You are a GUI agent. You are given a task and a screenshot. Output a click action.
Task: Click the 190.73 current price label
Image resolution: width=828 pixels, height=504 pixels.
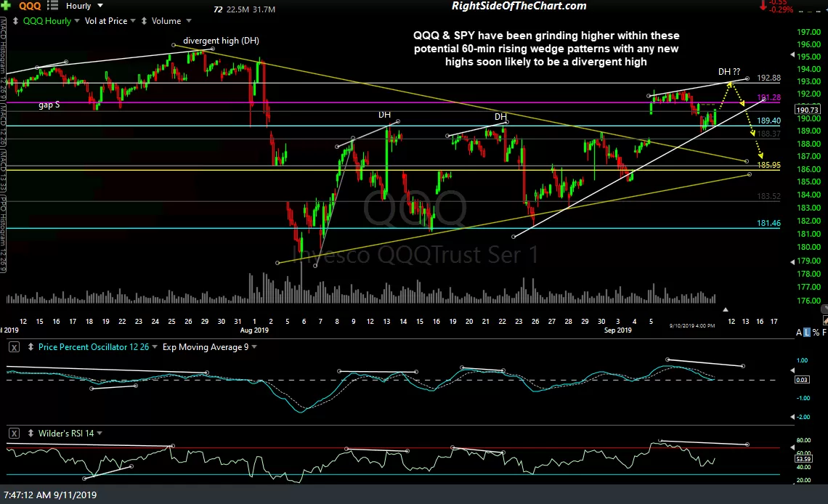pyautogui.click(x=807, y=110)
